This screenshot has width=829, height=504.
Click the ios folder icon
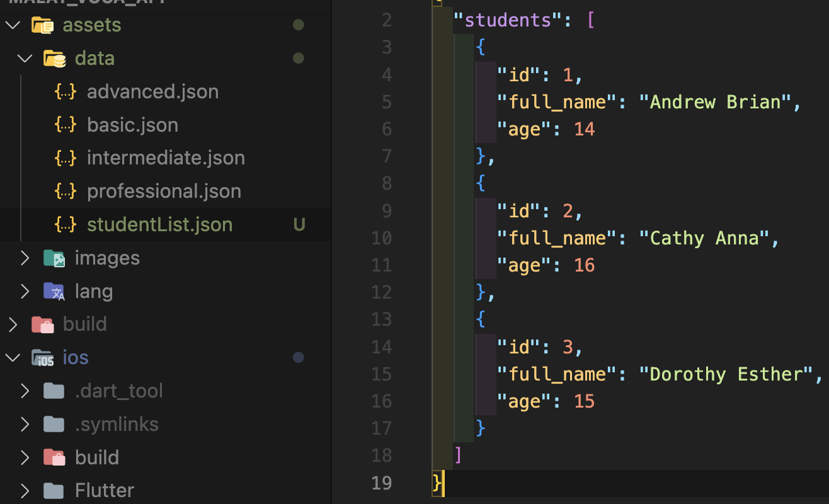[42, 358]
